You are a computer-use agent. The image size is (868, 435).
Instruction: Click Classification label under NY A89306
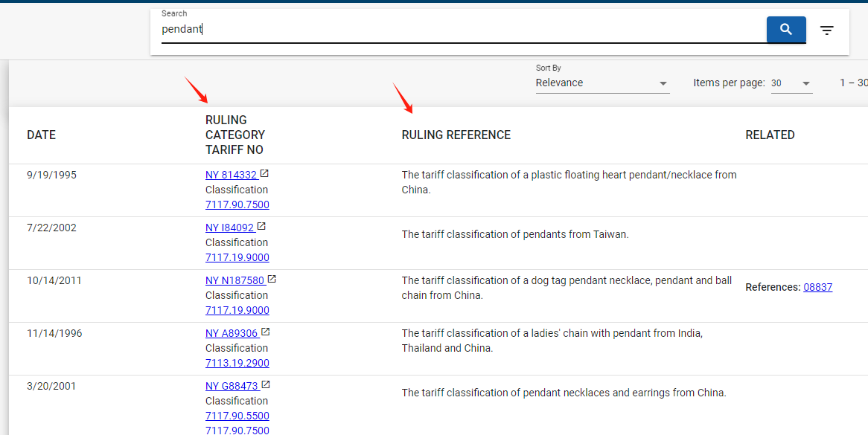tap(237, 348)
